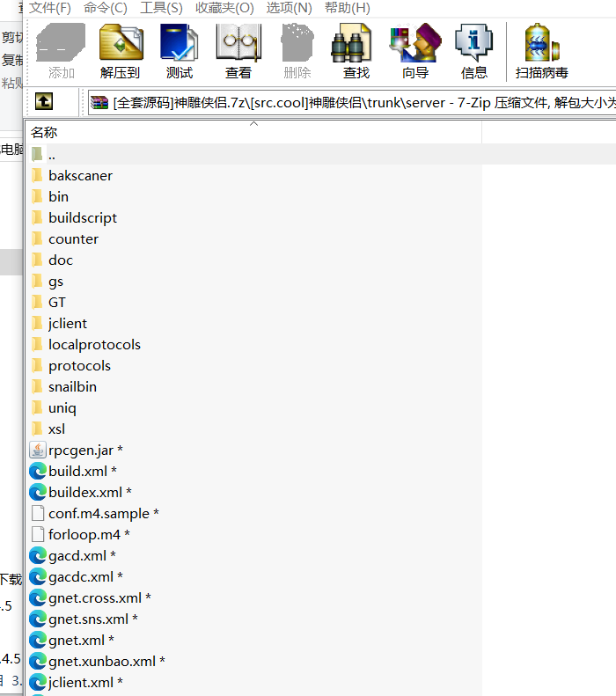Viewport: 616px width, 696px height.
Task: Select the jclient folder icon
Action: tap(37, 323)
